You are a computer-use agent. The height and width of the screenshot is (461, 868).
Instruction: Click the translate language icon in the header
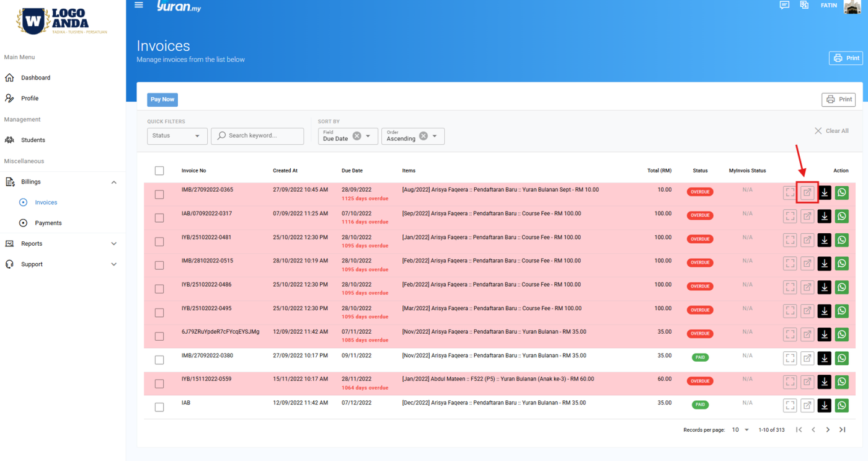point(804,6)
